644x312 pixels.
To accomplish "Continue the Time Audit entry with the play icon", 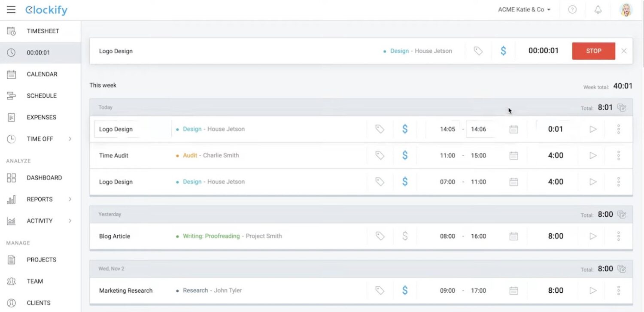I will pyautogui.click(x=593, y=155).
